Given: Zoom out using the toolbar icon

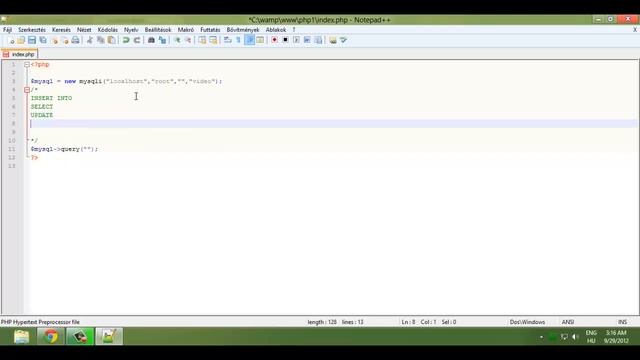Looking at the screenshot, I should tap(188, 40).
